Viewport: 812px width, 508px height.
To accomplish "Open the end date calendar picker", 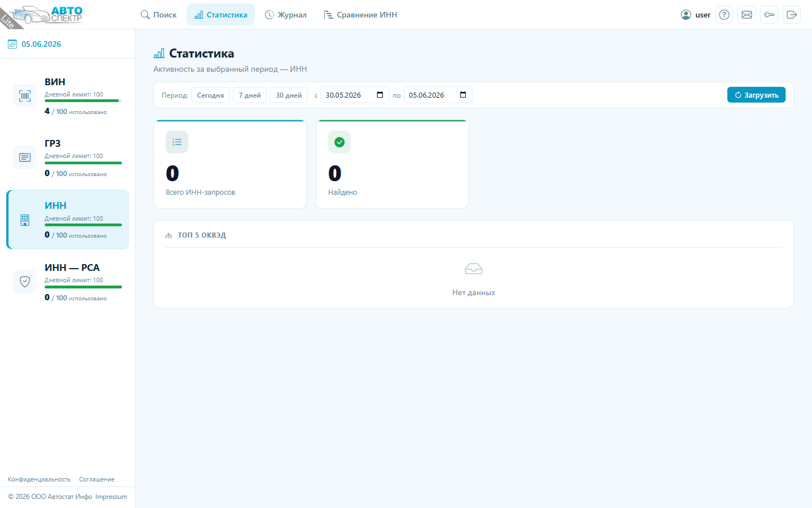I will click(463, 95).
